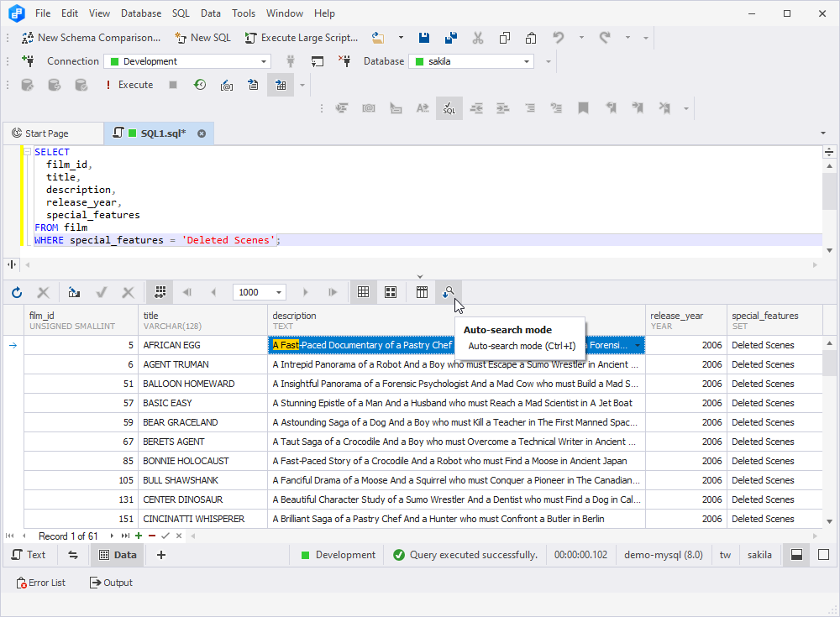The image size is (840, 617).
Task: Click Execute Large Script button
Action: [x=301, y=38]
